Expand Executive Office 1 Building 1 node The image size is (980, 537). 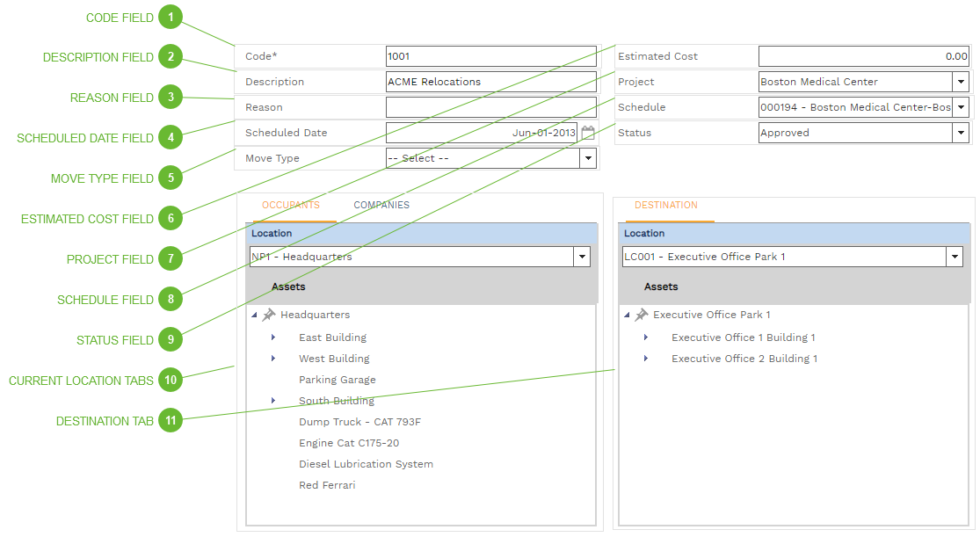(646, 337)
